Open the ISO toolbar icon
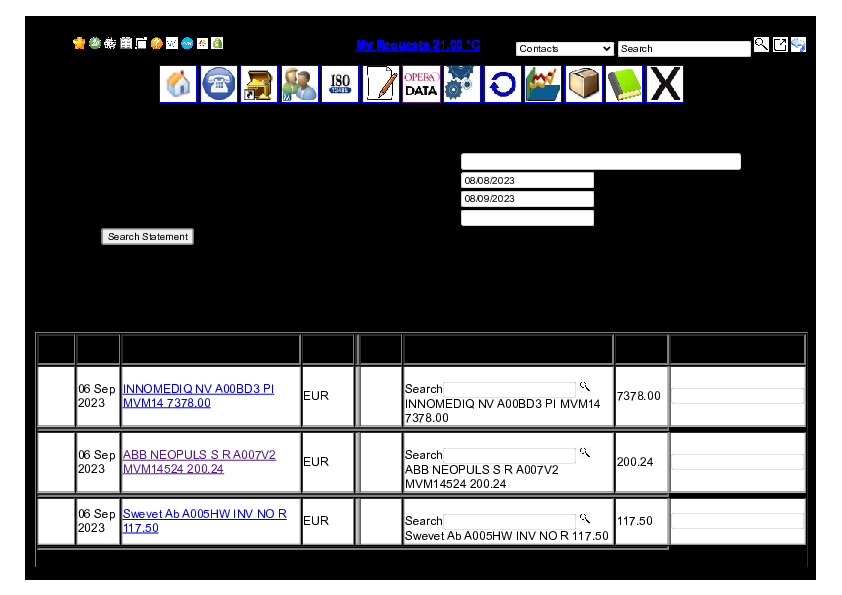Screen dimensions: 842x595 (x=340, y=84)
